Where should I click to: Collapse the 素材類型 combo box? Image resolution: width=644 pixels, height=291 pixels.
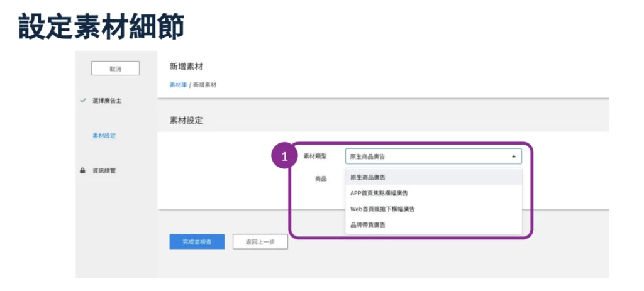(x=433, y=156)
